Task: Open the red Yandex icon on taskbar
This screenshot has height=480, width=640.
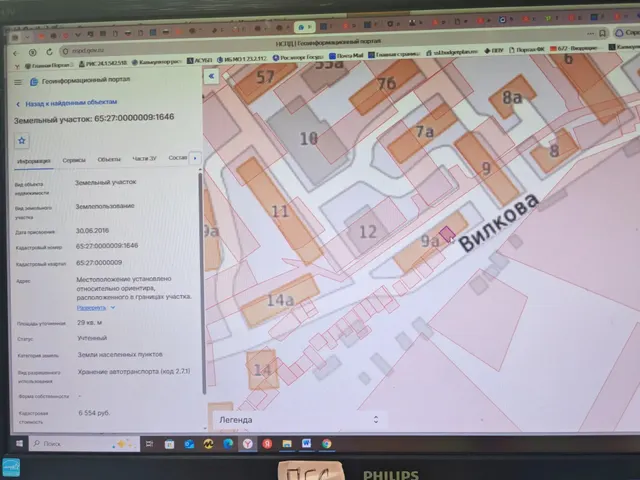Action: 267,444
